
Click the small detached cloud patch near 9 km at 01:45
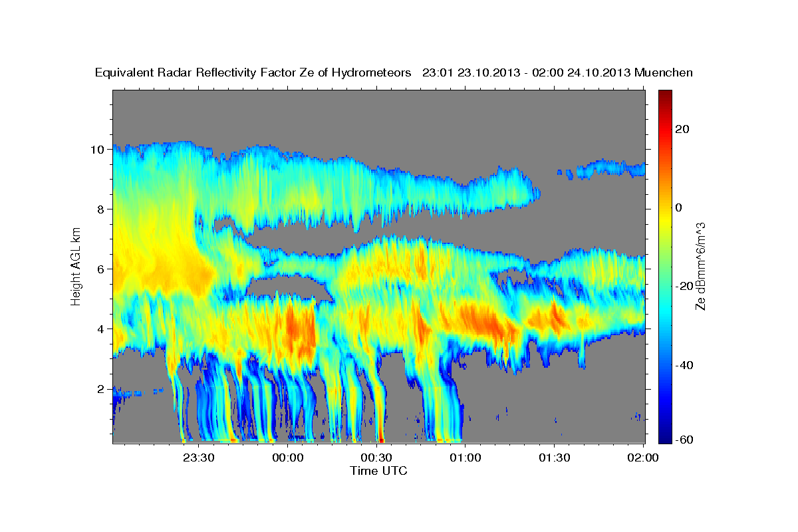[x=610, y=168]
